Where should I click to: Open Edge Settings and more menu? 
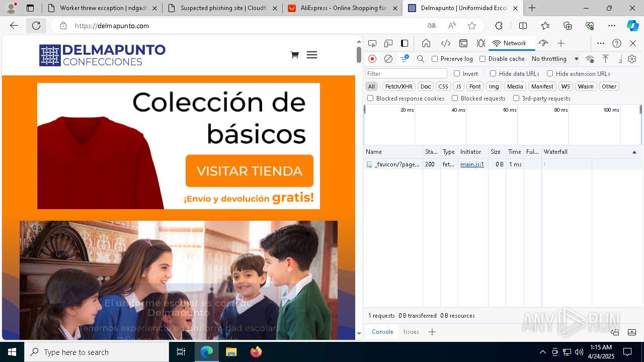click(612, 26)
